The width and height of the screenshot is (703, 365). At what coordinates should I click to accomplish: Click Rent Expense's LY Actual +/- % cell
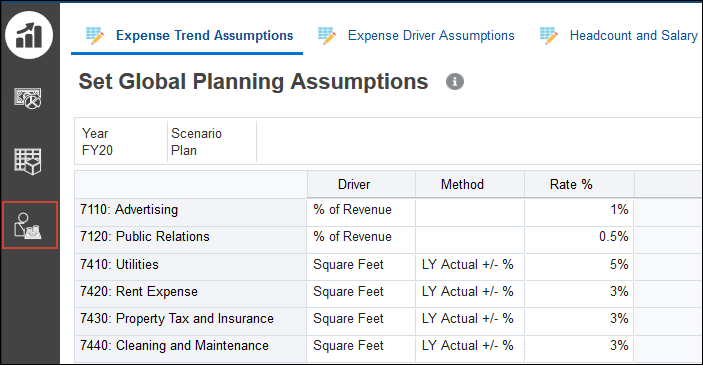470,294
